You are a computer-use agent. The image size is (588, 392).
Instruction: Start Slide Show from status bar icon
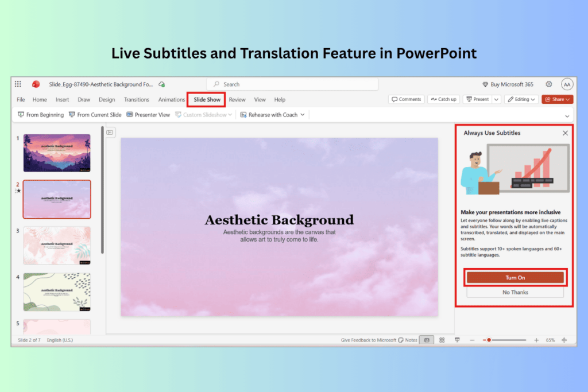click(457, 340)
